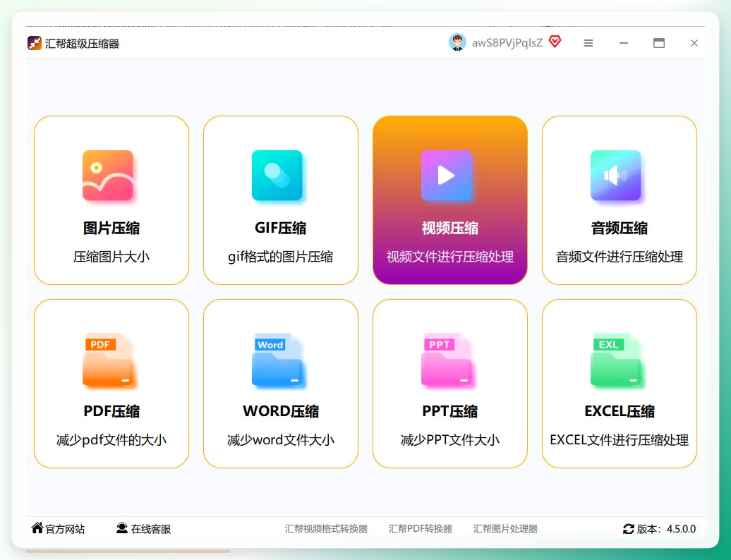This screenshot has height=560, width=731.
Task: Click the 音频文件进行压缩处理 description text
Action: point(619,257)
